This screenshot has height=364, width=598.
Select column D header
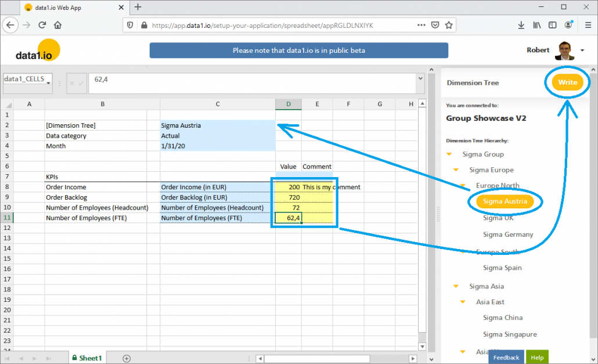(x=289, y=104)
